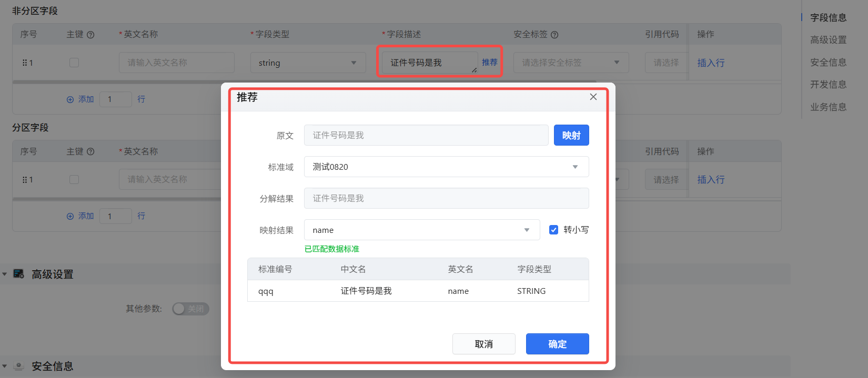
Task: Confirm with the 确定 button
Action: click(558, 344)
